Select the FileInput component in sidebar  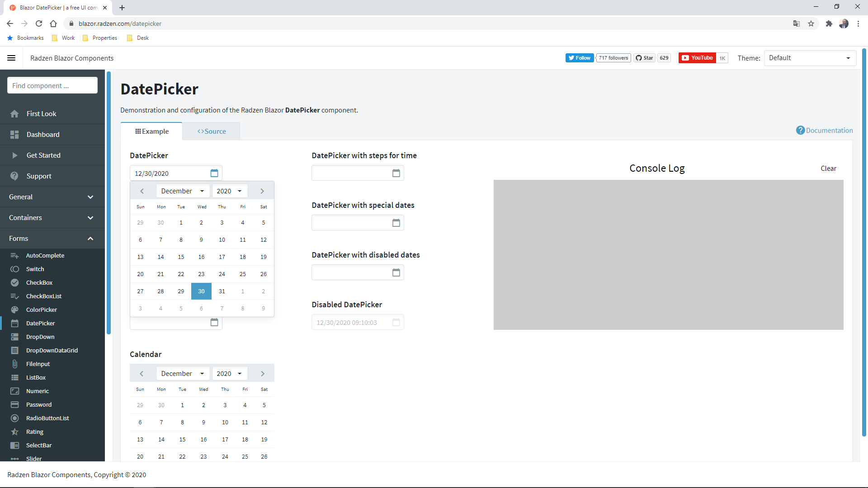(38, 364)
